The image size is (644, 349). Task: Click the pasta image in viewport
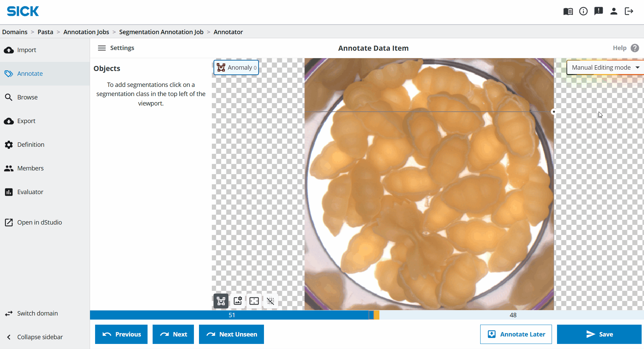coord(429,184)
